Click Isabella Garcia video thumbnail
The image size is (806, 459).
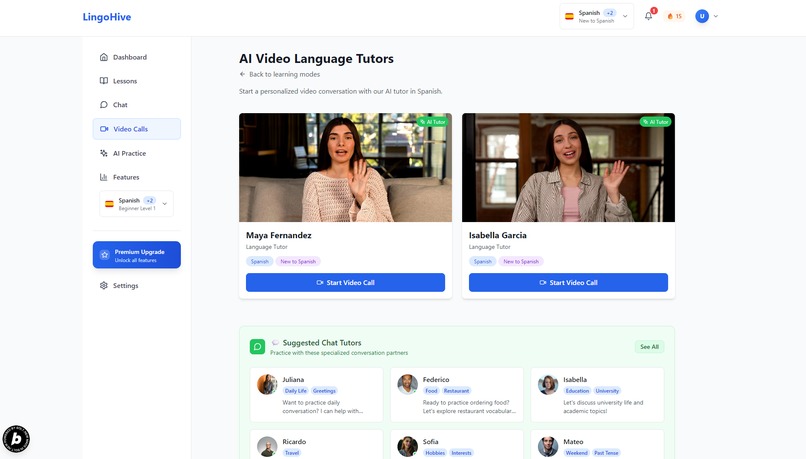click(x=569, y=168)
